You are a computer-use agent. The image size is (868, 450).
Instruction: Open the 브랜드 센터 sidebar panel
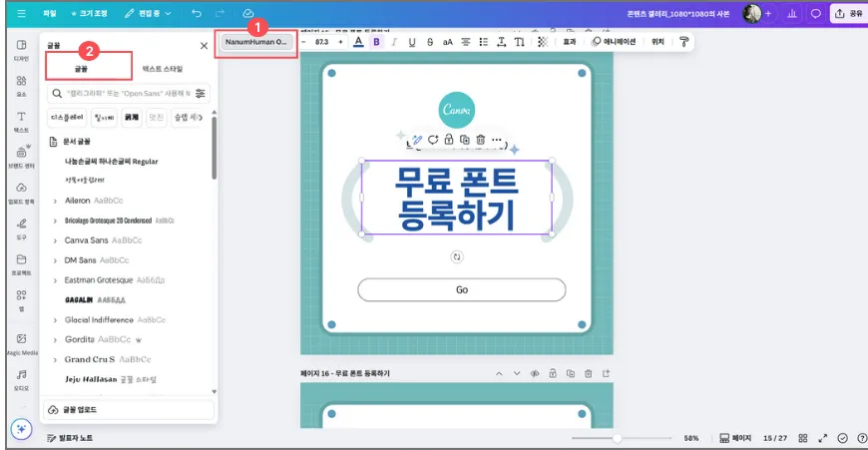point(22,157)
